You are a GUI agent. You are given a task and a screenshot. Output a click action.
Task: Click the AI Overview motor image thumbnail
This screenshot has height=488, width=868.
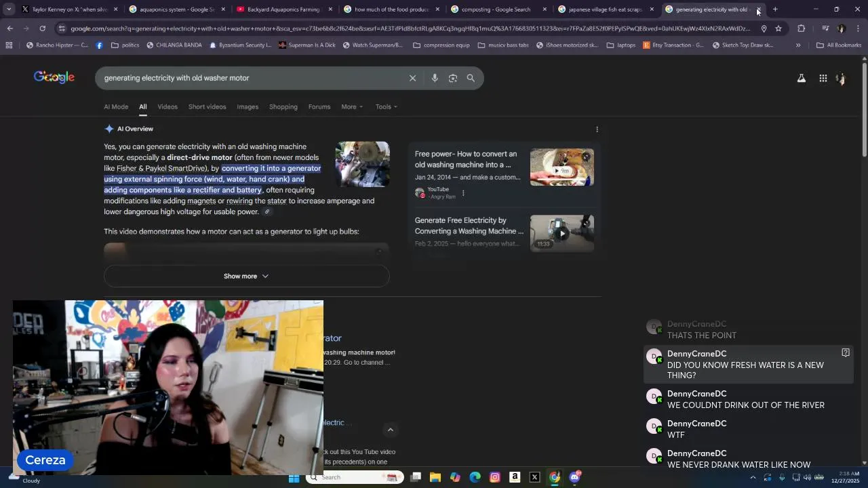363,165
